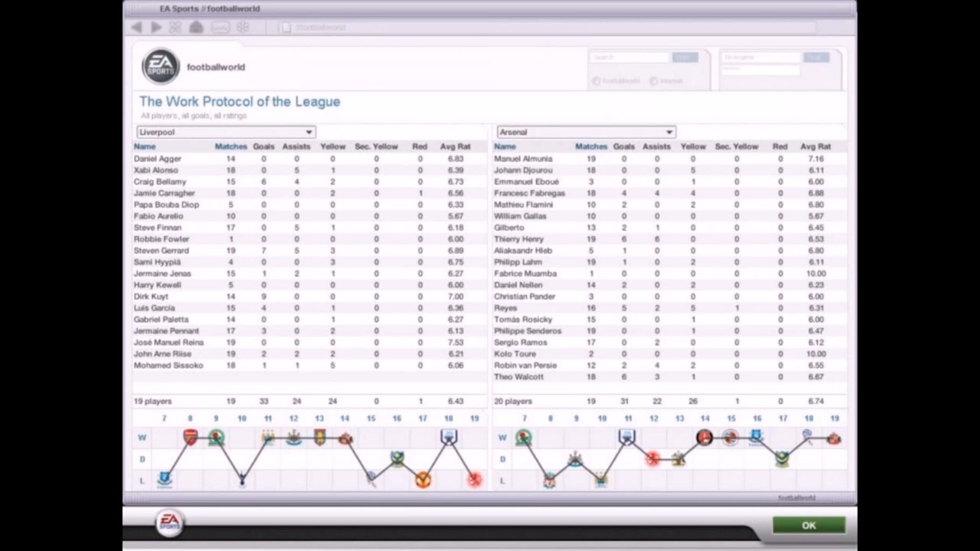Select the internet search radio option
Screen dimensions: 980x551
coord(654,81)
